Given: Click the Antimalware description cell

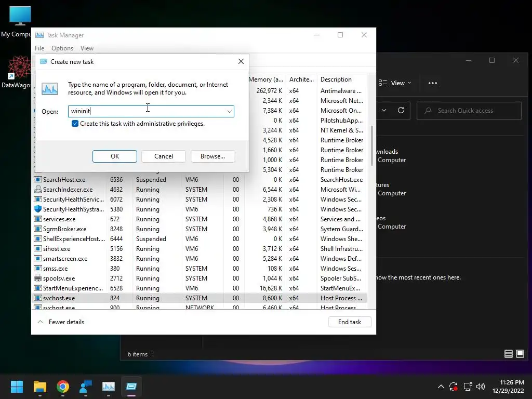Looking at the screenshot, I should (341, 90).
